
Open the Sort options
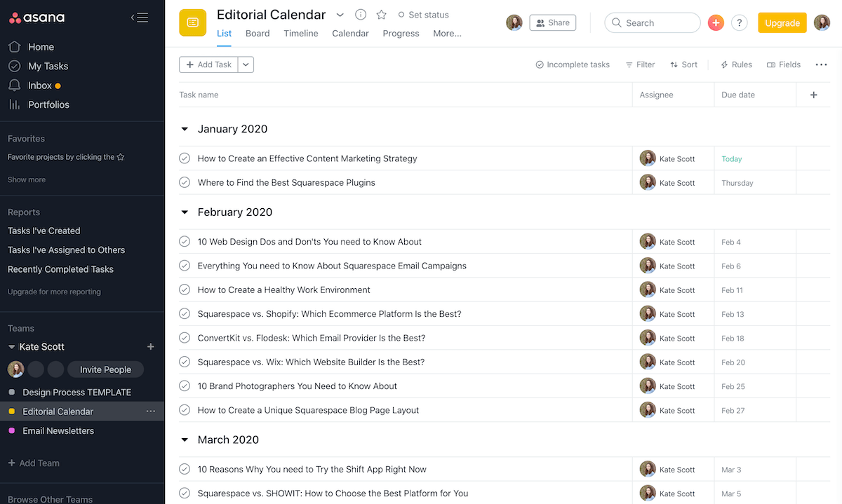683,64
